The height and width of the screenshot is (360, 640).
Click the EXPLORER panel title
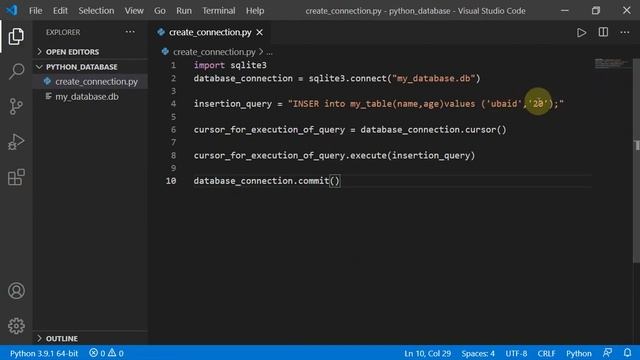63,32
